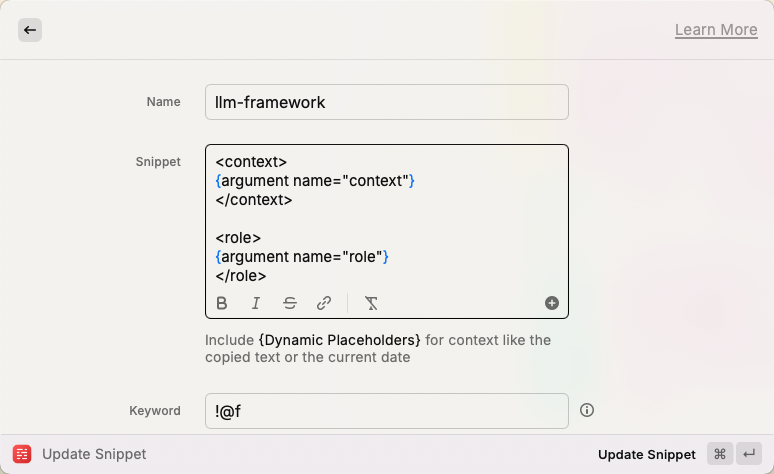Click the context argument placeholder line

[x=315, y=181]
